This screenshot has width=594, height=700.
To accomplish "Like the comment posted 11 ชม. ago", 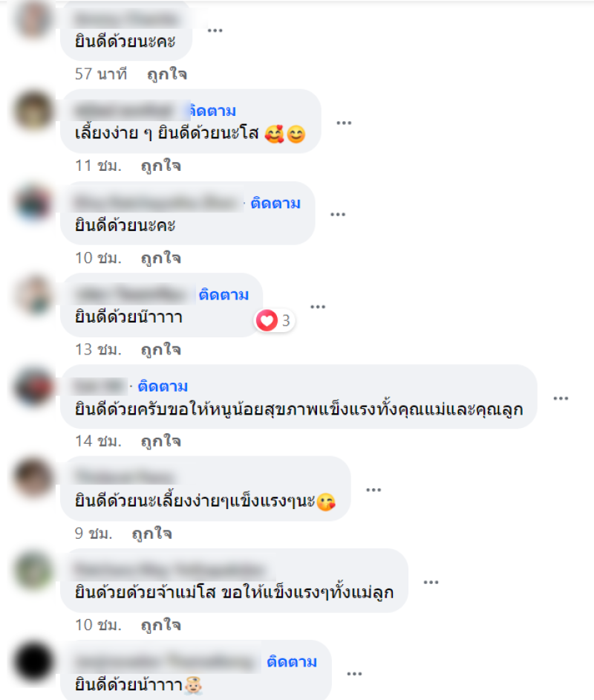I will (x=161, y=166).
